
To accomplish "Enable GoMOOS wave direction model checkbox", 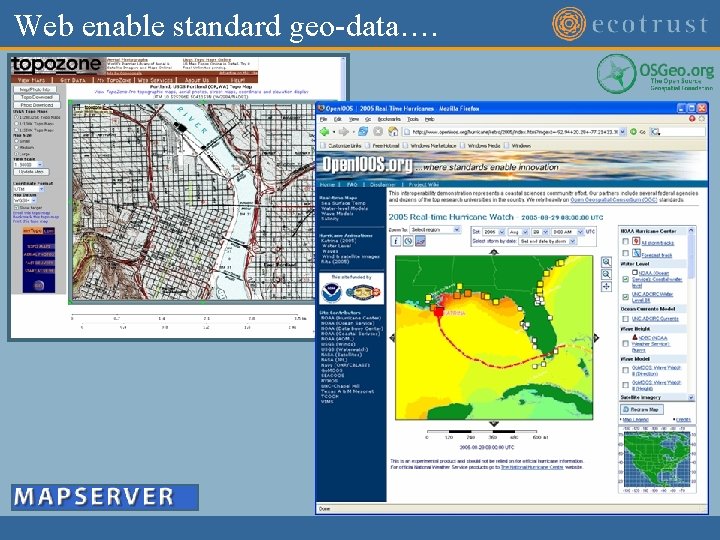I will click(625, 370).
